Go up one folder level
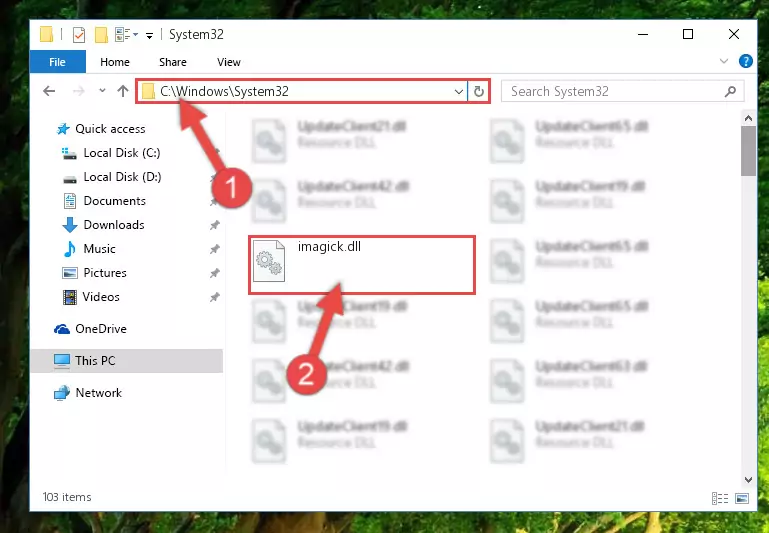 pyautogui.click(x=123, y=91)
